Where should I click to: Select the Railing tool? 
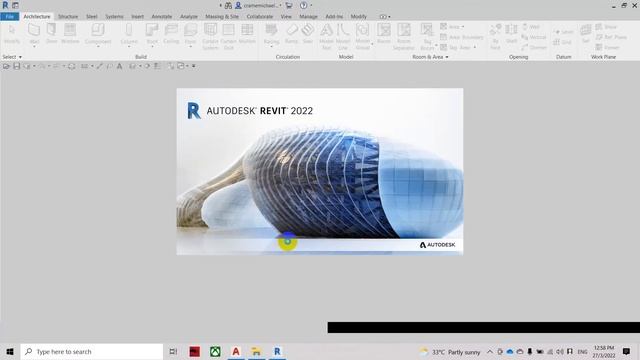[x=271, y=33]
